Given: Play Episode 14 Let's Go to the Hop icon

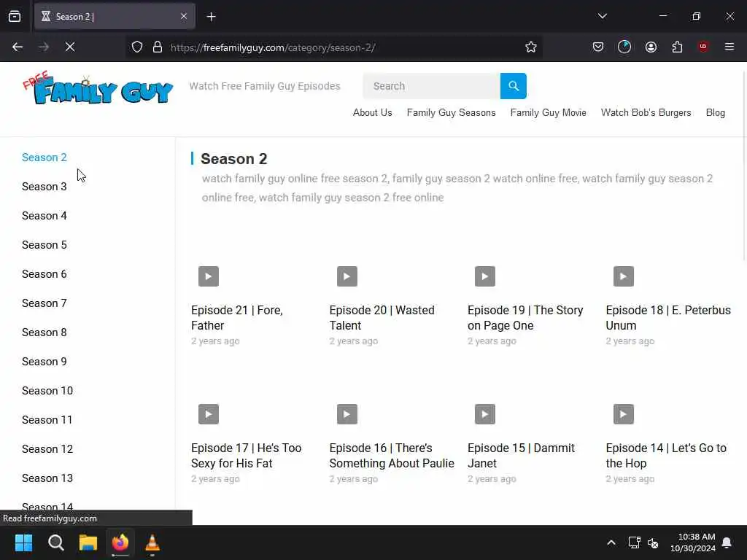Looking at the screenshot, I should coord(624,414).
